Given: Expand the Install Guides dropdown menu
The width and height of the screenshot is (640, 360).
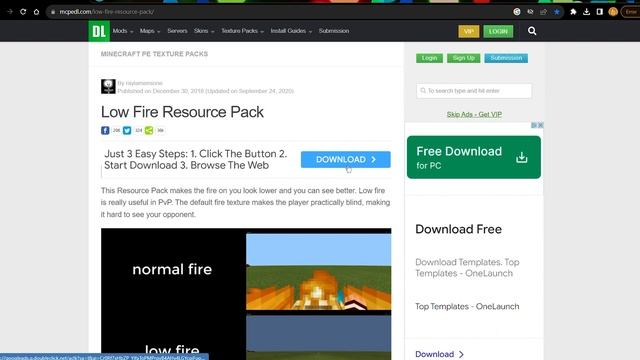Looking at the screenshot, I should point(291,31).
